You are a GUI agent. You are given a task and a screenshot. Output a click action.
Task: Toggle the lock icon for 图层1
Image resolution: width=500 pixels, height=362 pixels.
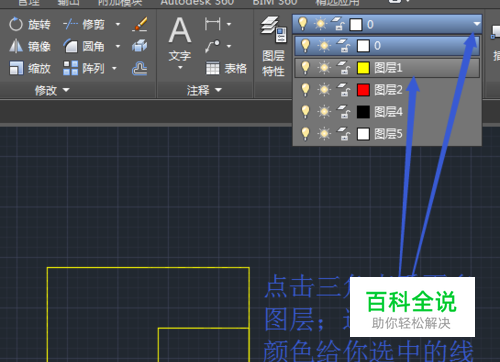[x=344, y=68]
